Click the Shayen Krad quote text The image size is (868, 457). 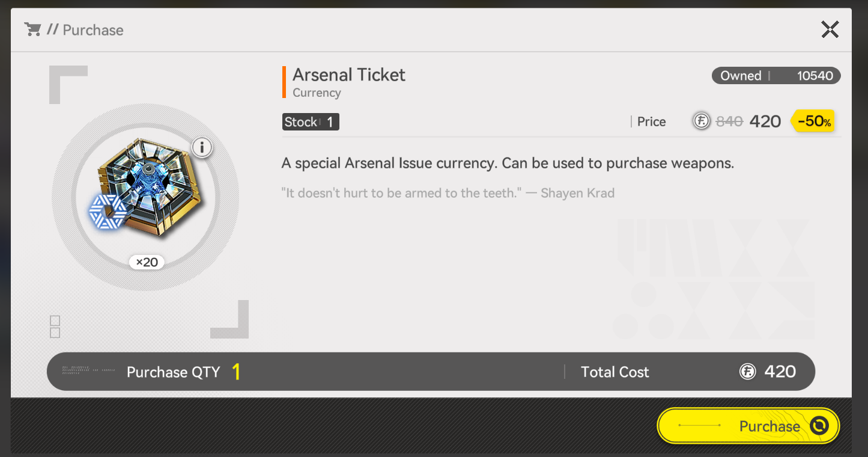click(448, 194)
